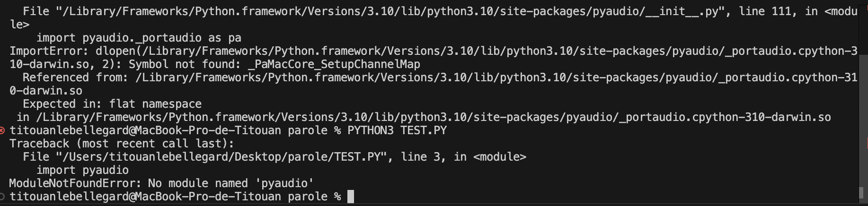Place cursor at the active terminal prompt

click(x=351, y=197)
